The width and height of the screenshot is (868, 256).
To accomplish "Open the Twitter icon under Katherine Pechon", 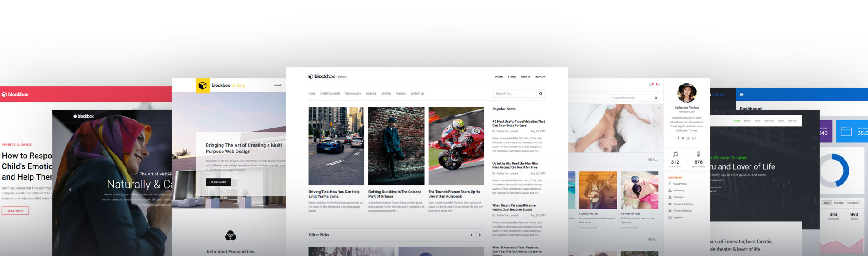I will 683,138.
